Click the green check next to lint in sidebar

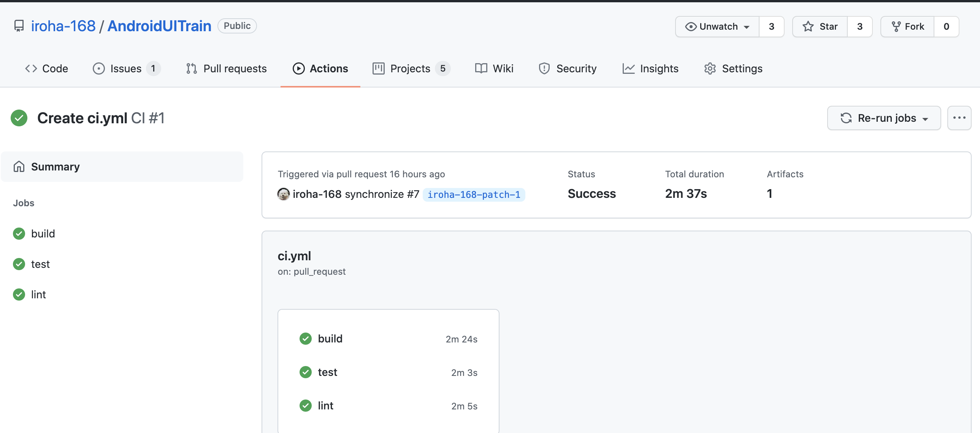tap(19, 295)
